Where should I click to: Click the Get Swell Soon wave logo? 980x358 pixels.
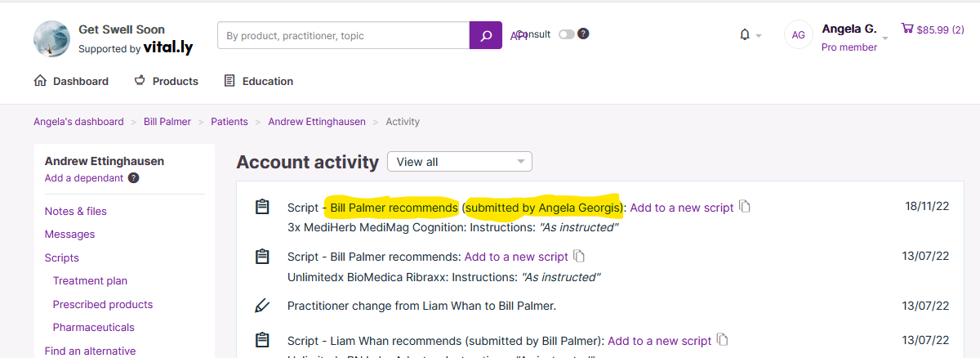click(x=51, y=38)
